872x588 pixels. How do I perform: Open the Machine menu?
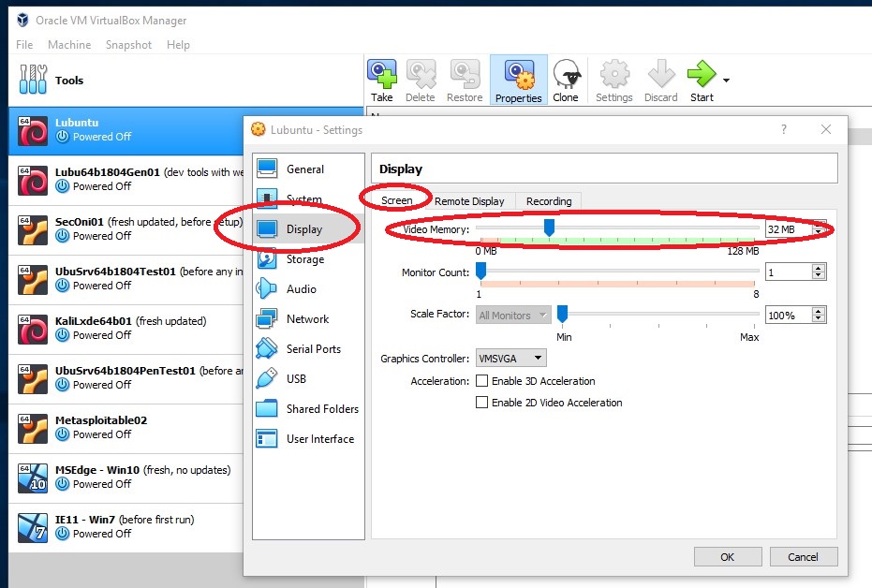coord(68,44)
